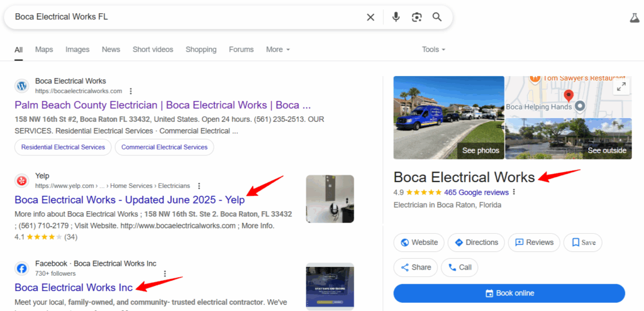Switch to the Short videos tab
Screen dimensions: 644x311
tap(153, 50)
